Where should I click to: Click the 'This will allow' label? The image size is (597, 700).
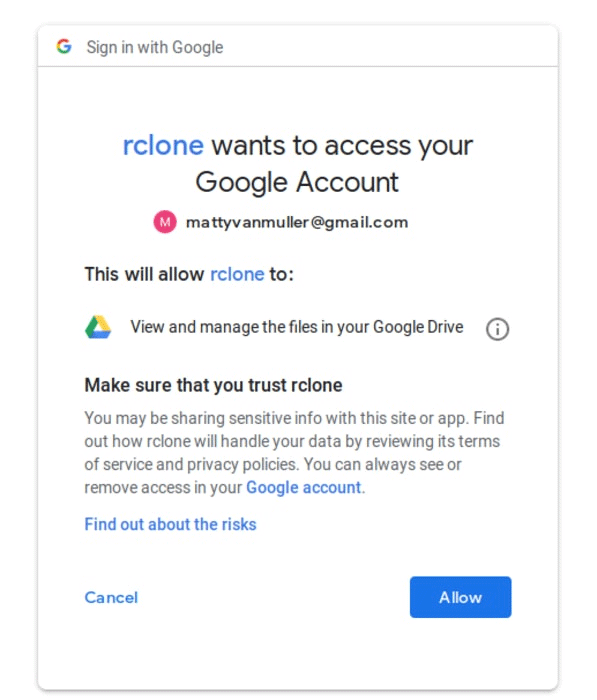(144, 274)
